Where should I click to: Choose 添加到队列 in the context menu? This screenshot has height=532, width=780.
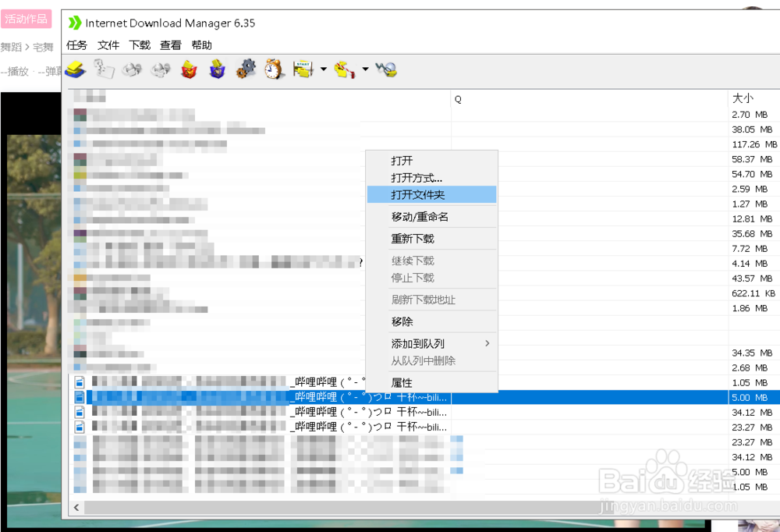[432, 343]
